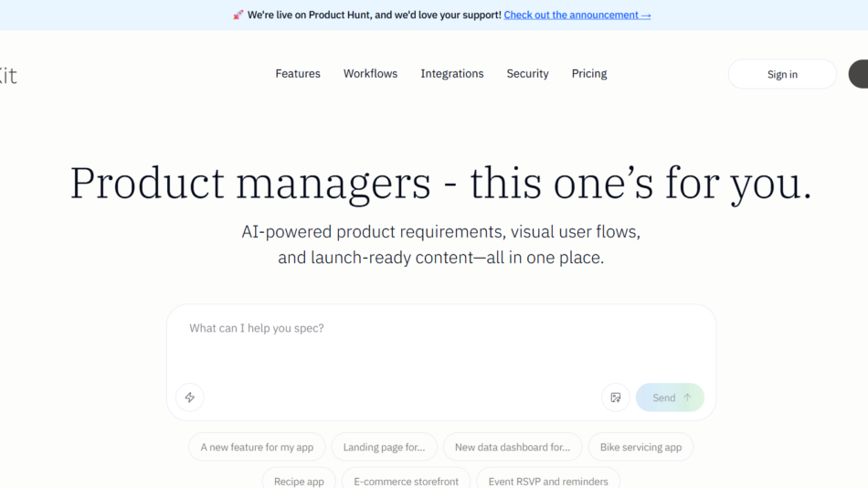Choose the 'A new feature for my app' suggestion
The image size is (868, 488).
pos(257,447)
